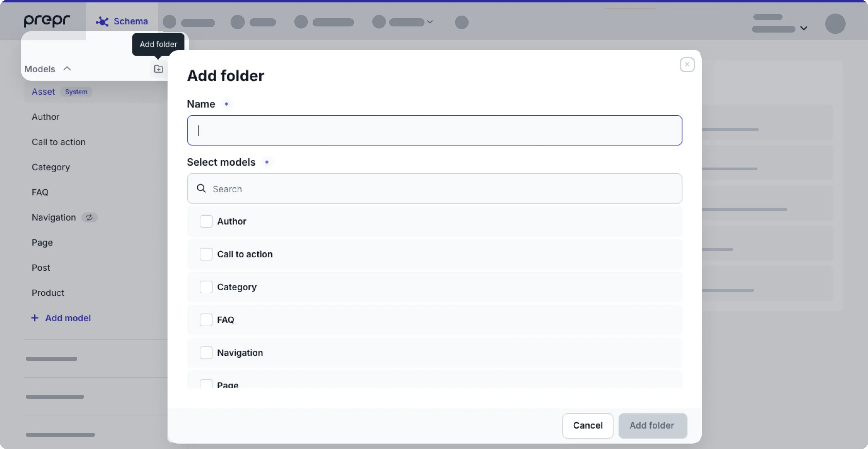Check the Navigation checkbox
This screenshot has width=868, height=449.
pos(206,353)
